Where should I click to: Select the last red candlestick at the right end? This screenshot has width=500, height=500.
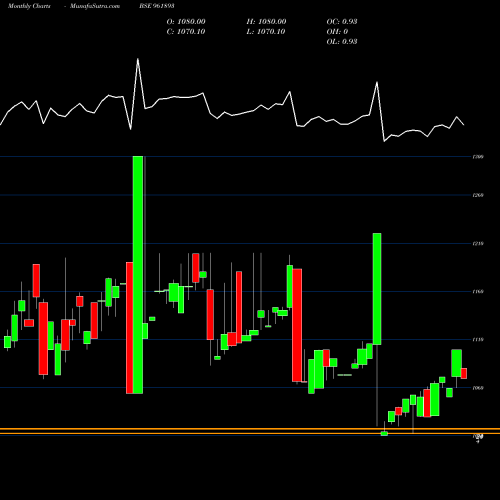tap(464, 373)
